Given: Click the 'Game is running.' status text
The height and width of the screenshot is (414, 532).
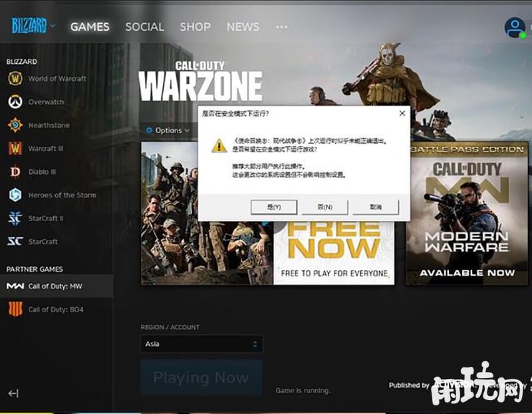Looking at the screenshot, I should pyautogui.click(x=303, y=391).
